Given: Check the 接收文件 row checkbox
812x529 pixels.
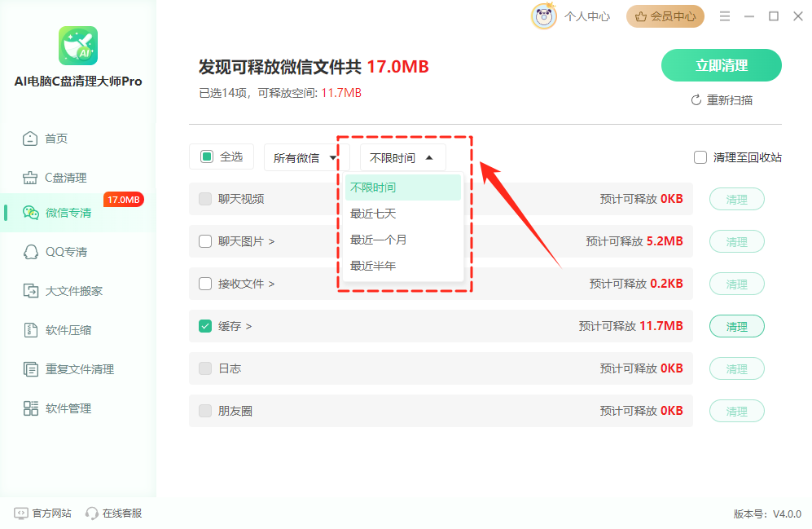Looking at the screenshot, I should (x=205, y=284).
